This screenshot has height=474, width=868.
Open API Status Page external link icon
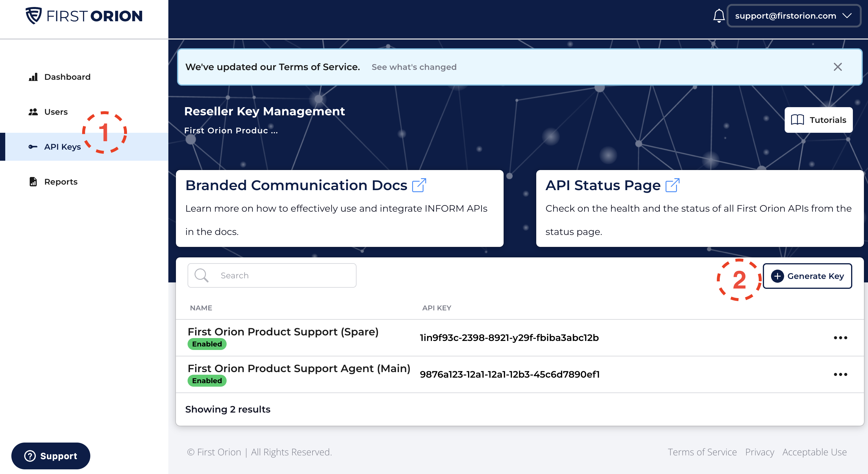point(672,185)
